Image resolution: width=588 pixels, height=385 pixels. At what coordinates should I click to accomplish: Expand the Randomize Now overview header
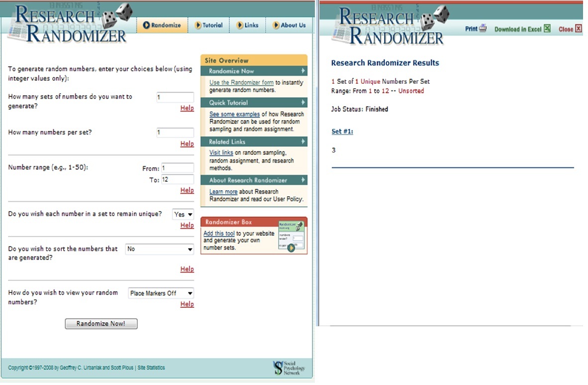tap(254, 71)
